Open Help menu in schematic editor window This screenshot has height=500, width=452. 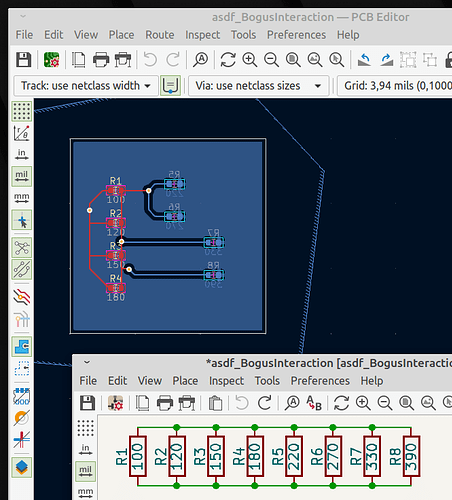tap(372, 381)
